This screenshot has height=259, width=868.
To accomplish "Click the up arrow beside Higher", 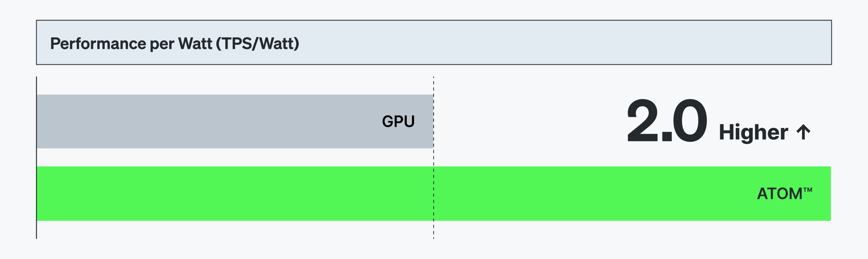I will [x=803, y=132].
